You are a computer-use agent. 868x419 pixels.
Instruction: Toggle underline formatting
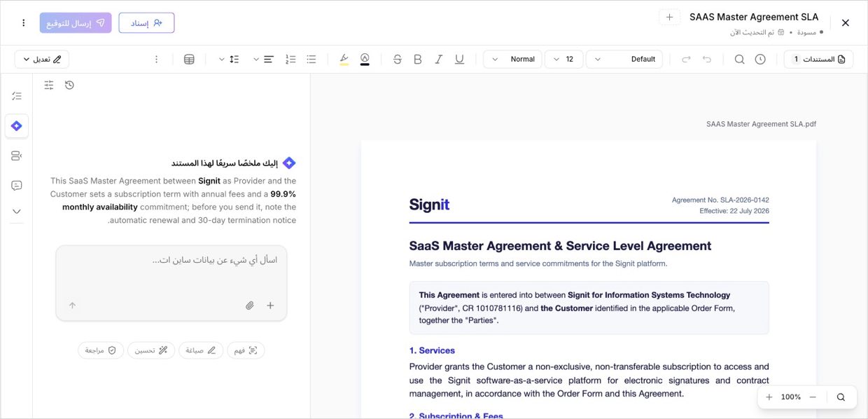(x=459, y=60)
